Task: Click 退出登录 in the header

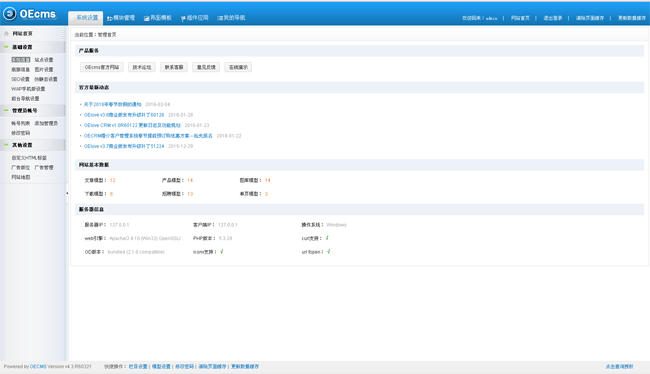Action: pos(553,18)
